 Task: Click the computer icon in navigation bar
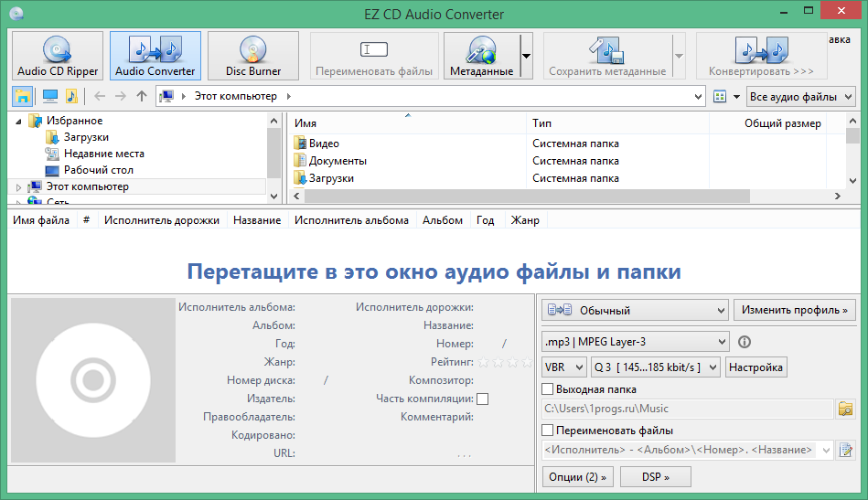click(50, 96)
